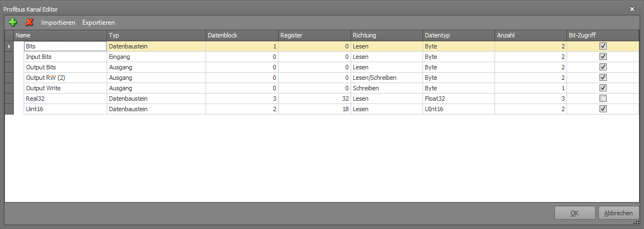Close the Profibus Kanal Editor window
Viewport: 644px width, 229px height.
tap(632, 9)
